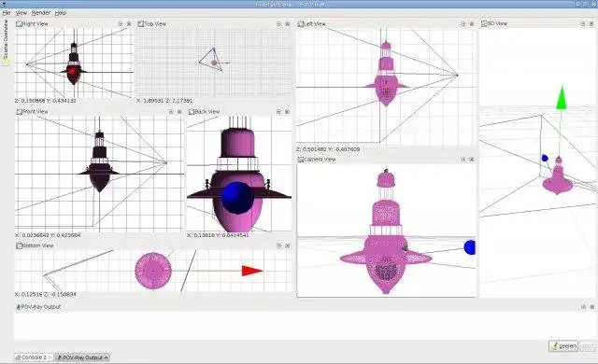Undock the Right View panel
The height and width of the screenshot is (364, 598).
[121, 23]
